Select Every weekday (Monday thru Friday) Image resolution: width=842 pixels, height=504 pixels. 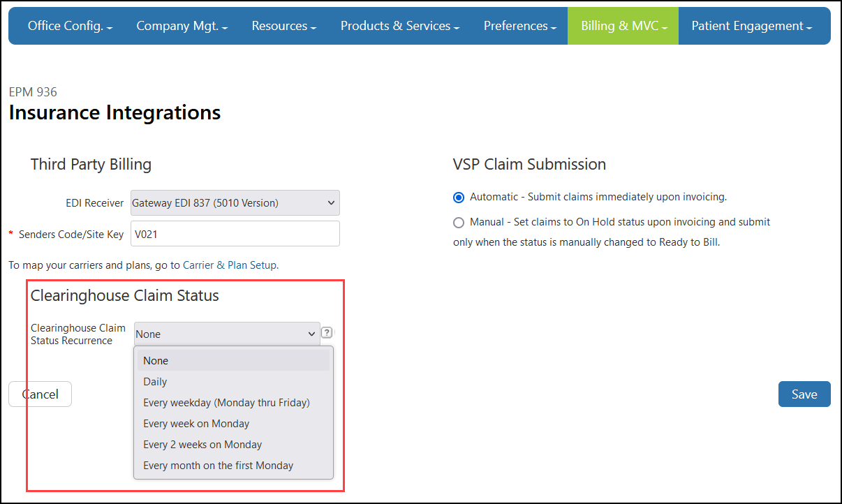(226, 403)
